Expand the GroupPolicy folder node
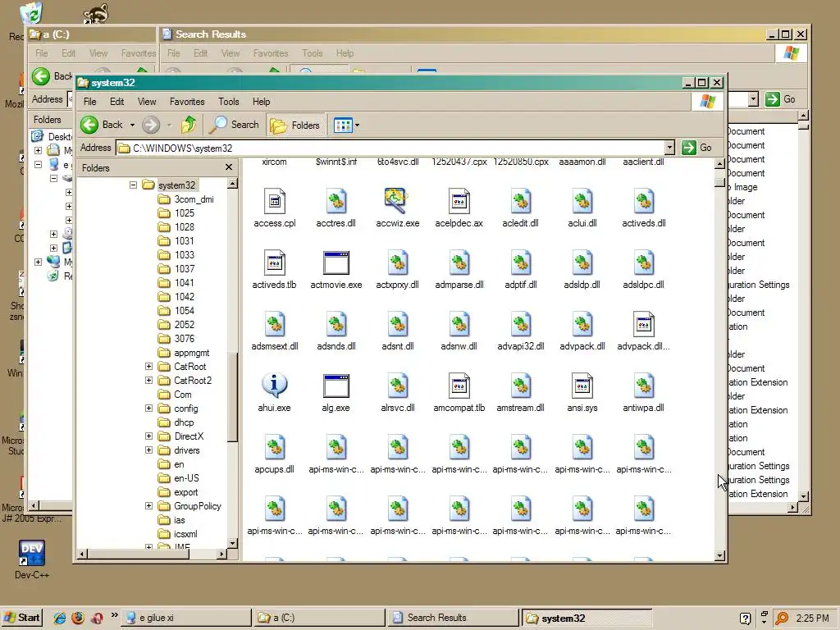The image size is (840, 630). (x=149, y=505)
